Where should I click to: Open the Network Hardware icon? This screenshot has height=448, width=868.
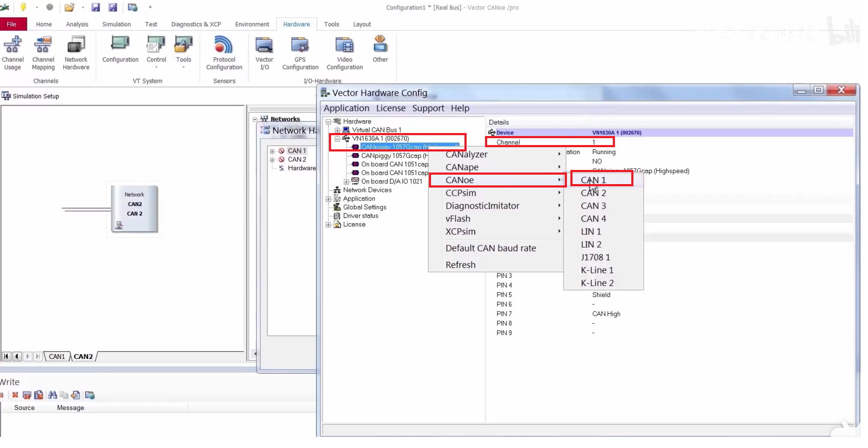(x=76, y=53)
